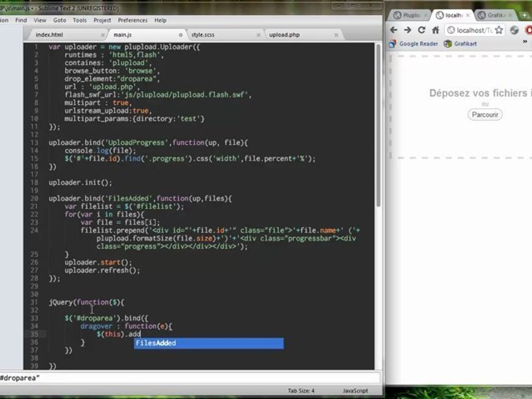
Task: Click the localhost address bar
Action: click(x=474, y=30)
